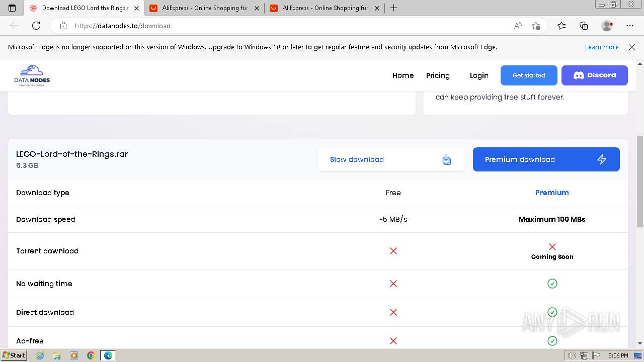Add this page to favorites star
The width and height of the screenshot is (644, 362).
[536, 26]
